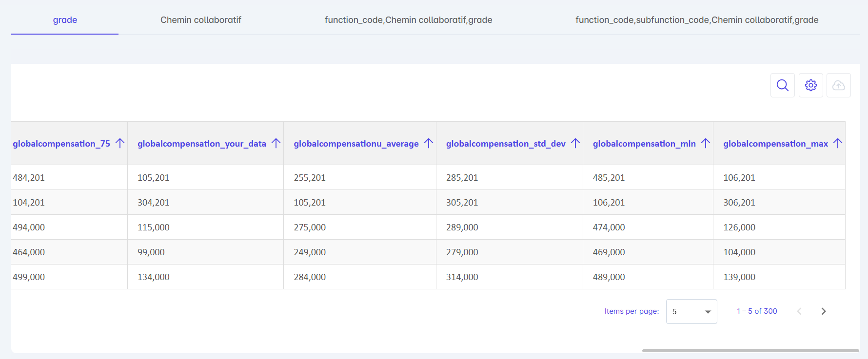Switch to Chemin collaboratif tab

click(200, 20)
